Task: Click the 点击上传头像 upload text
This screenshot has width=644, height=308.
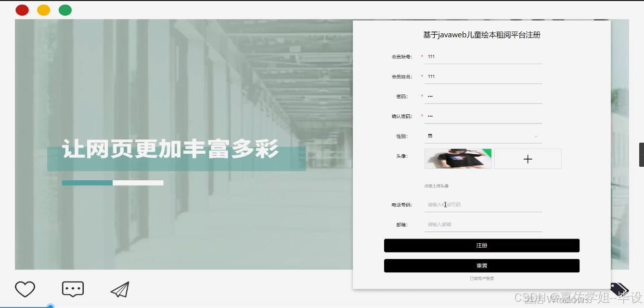Action: click(x=437, y=185)
